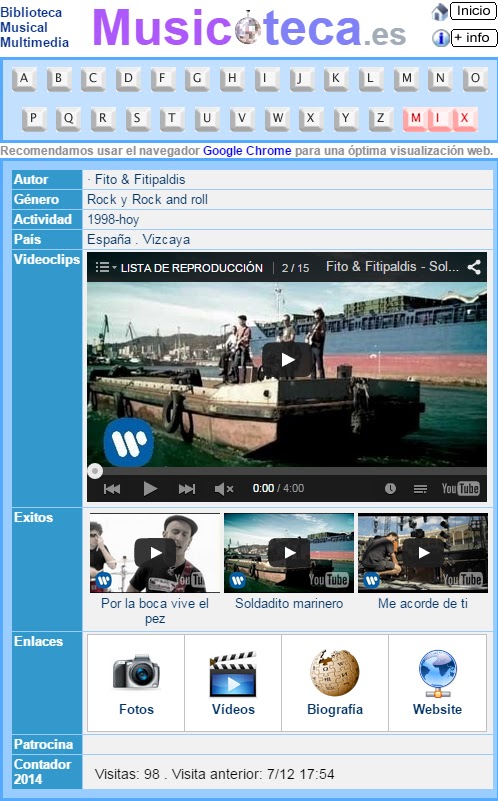Open Vídeos clapperboard link
This screenshot has height=801, width=498.
pyautogui.click(x=233, y=683)
